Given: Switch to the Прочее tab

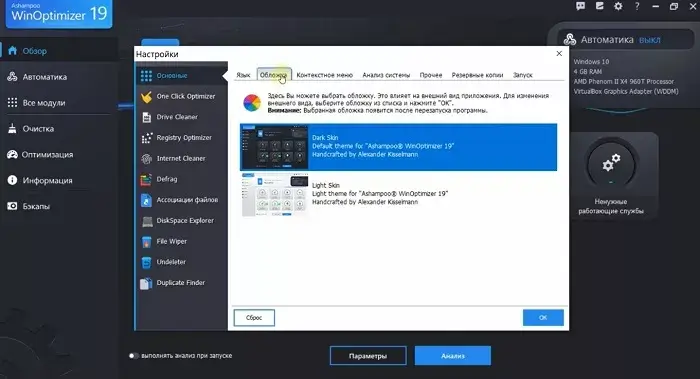Looking at the screenshot, I should pos(431,75).
